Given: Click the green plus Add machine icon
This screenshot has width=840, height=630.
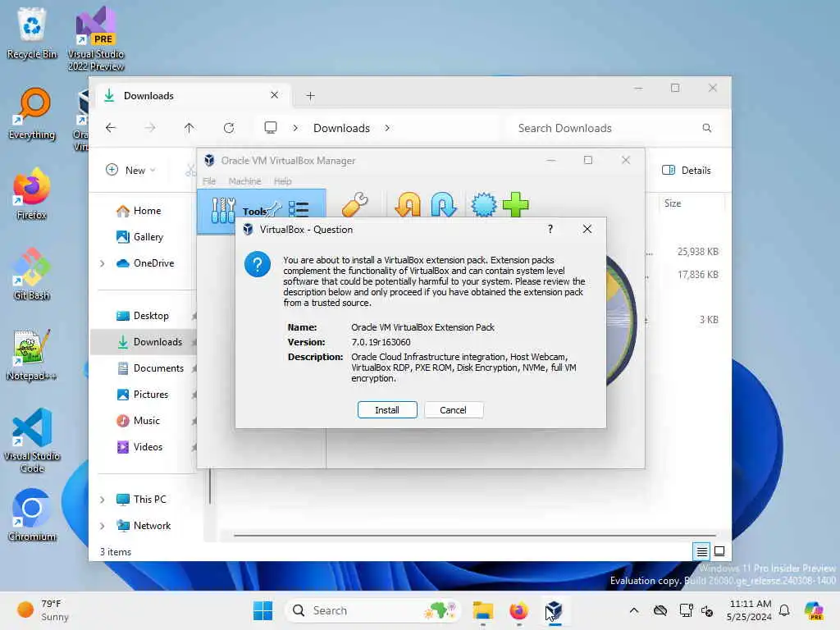Looking at the screenshot, I should 515,204.
